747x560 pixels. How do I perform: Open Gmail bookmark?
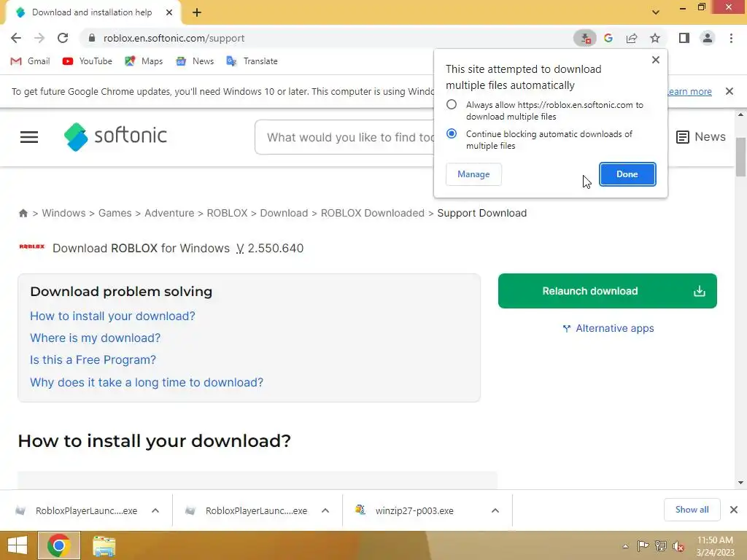point(30,61)
